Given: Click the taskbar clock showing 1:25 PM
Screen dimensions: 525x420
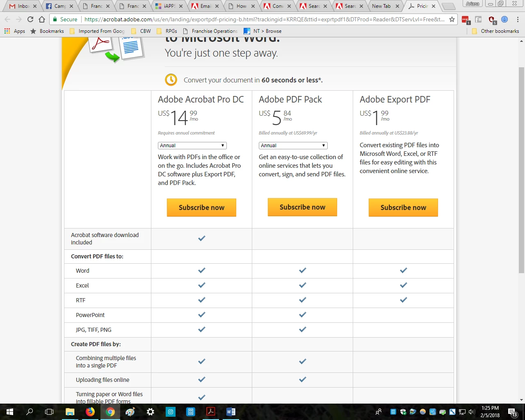Looking at the screenshot, I should 490,412.
